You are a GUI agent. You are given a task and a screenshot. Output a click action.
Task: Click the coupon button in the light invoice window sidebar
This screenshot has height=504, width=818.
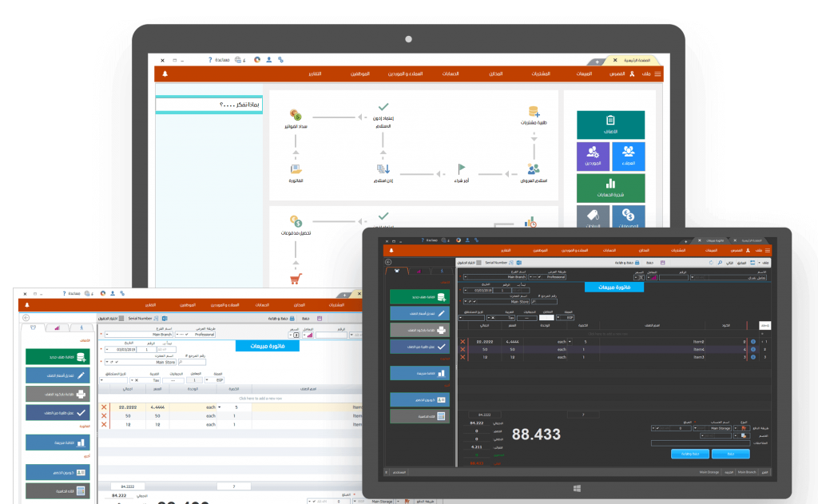(x=58, y=472)
